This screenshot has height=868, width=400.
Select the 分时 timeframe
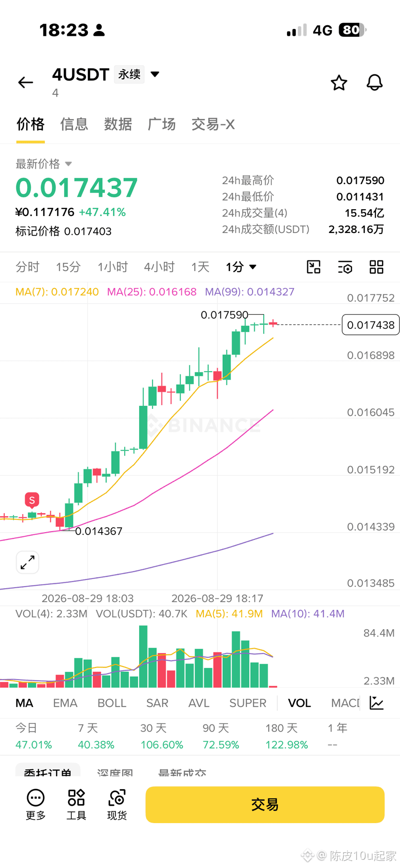click(x=28, y=267)
